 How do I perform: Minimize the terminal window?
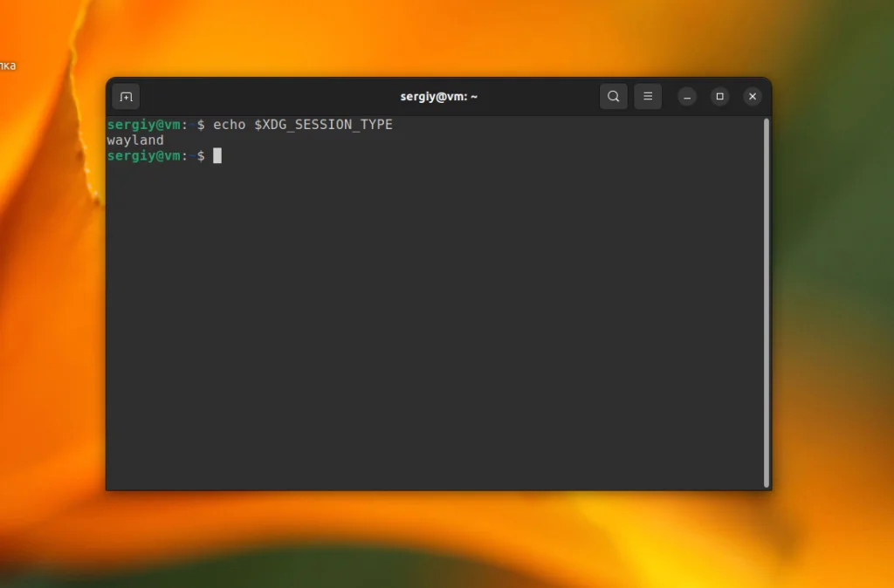(x=686, y=96)
